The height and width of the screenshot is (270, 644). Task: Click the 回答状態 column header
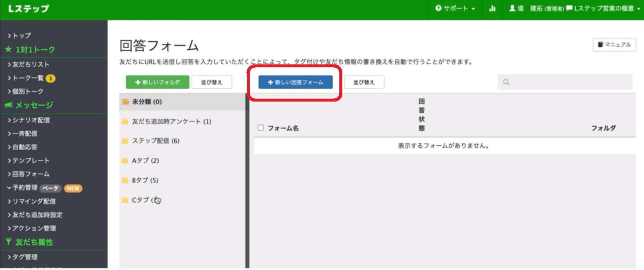(421, 115)
